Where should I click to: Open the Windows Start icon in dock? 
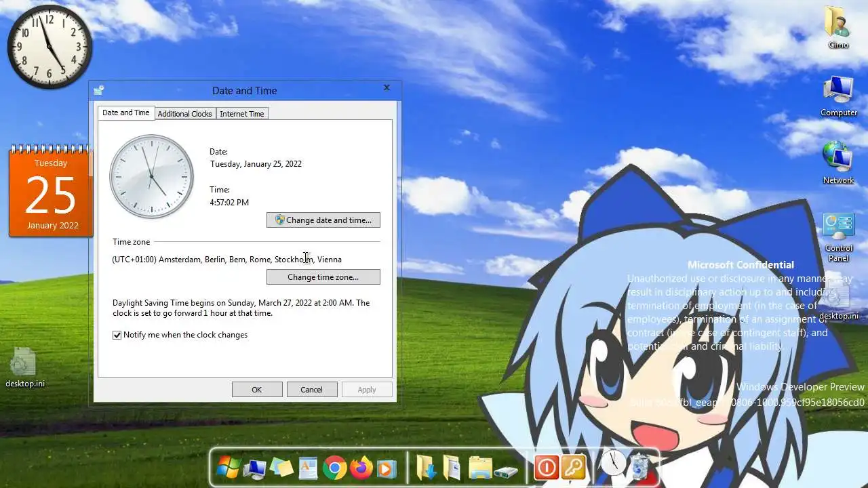click(229, 468)
